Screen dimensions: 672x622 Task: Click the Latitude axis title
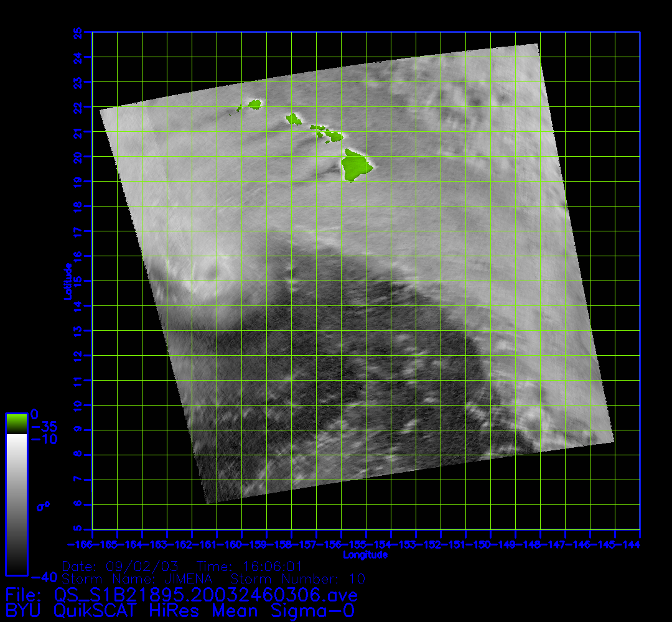[66, 281]
